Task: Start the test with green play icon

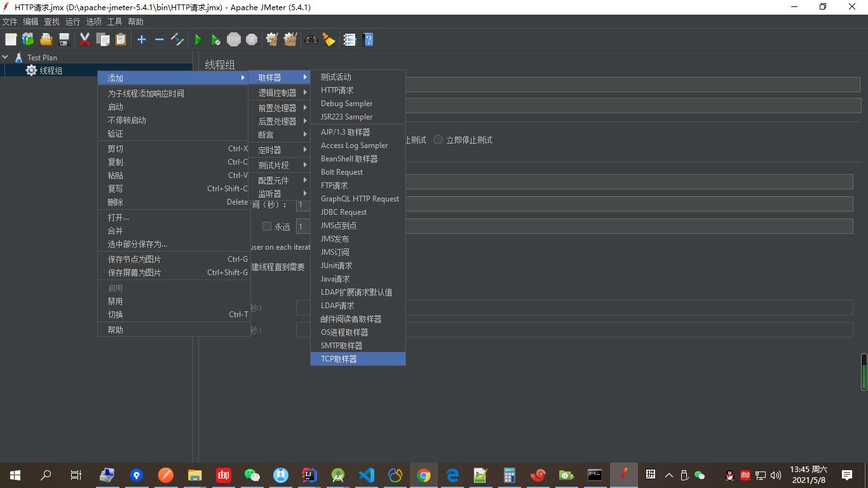Action: click(x=198, y=39)
